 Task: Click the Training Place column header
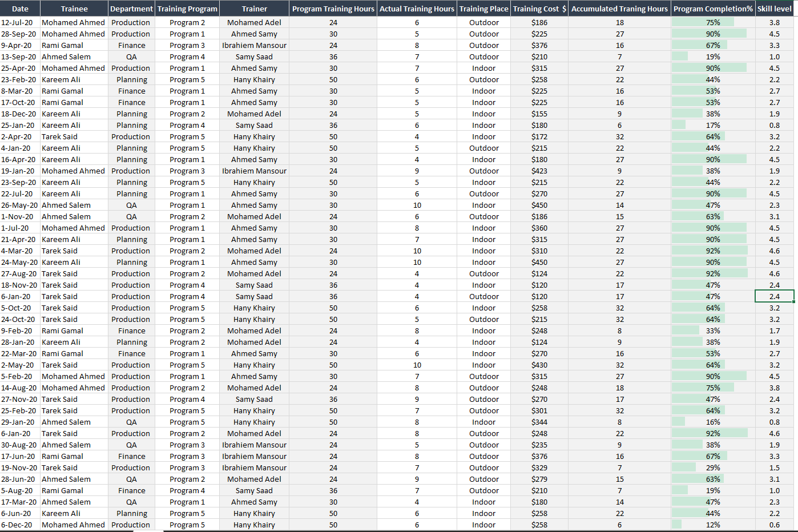tap(483, 9)
